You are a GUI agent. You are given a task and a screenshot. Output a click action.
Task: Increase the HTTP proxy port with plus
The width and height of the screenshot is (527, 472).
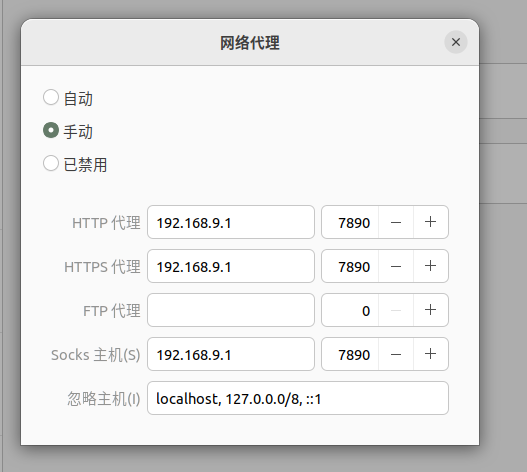431,222
